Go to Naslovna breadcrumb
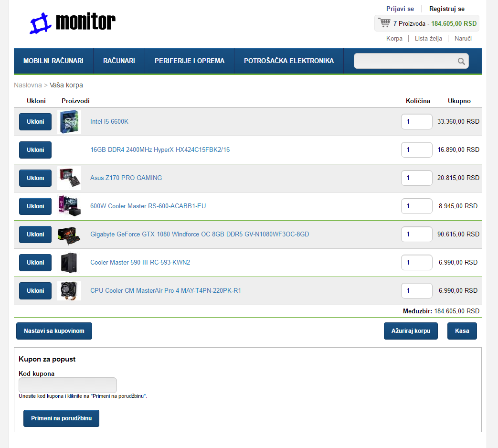This screenshot has height=448, width=498. point(28,85)
